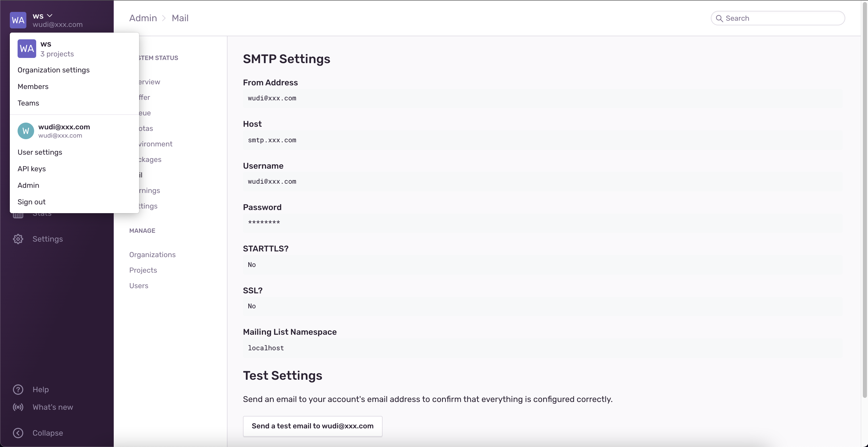Click Sign out in the menu

coord(31,202)
